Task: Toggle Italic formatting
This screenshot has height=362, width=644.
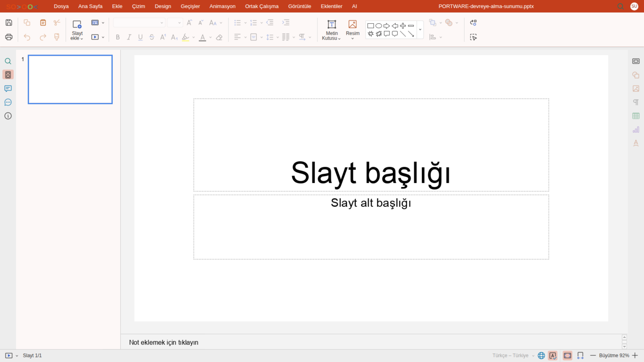Action: coord(129,37)
